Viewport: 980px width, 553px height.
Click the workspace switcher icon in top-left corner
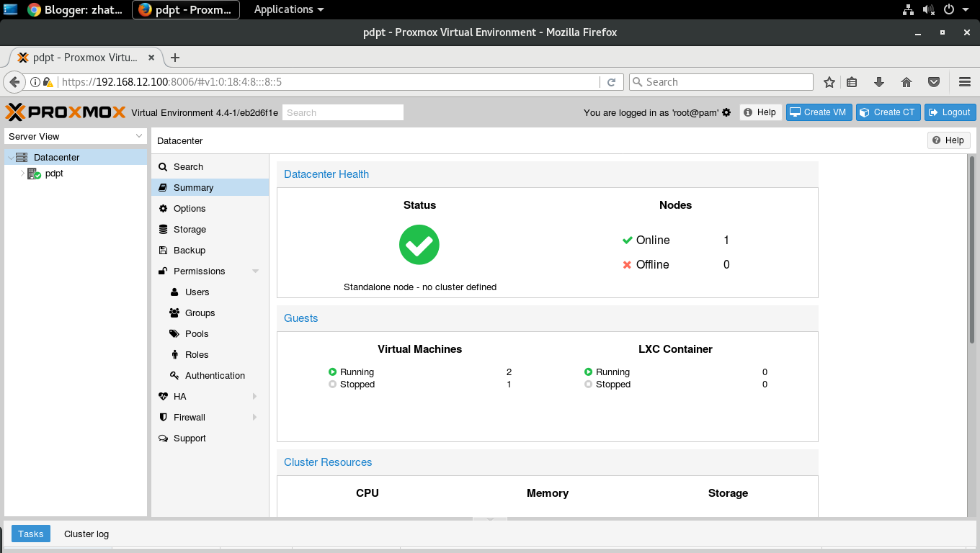(x=10, y=9)
